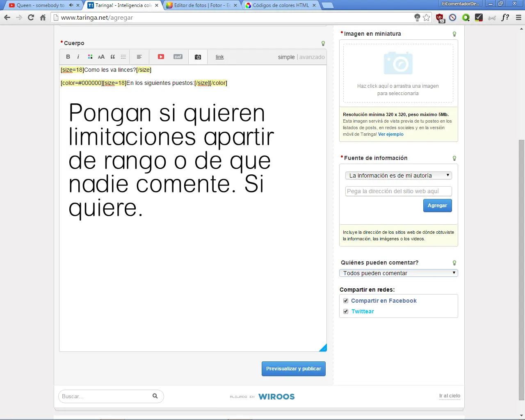Click the Ir al cielo link
The image size is (525, 420).
tap(450, 396)
